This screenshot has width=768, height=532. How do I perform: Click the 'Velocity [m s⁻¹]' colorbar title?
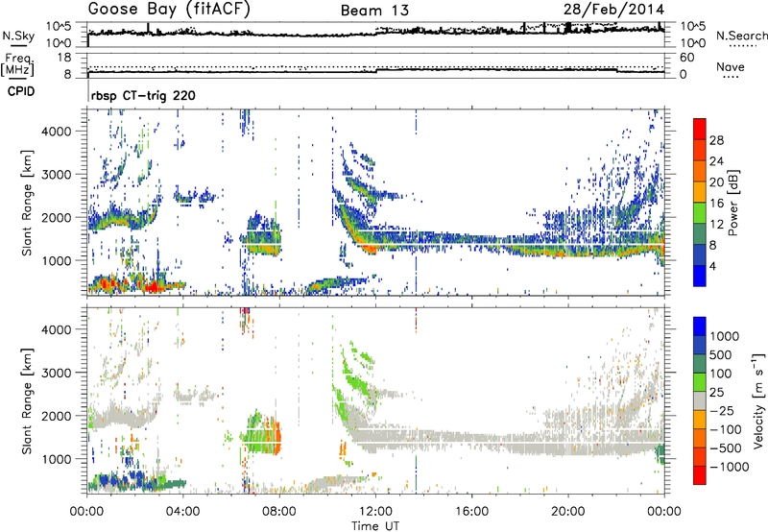(758, 400)
